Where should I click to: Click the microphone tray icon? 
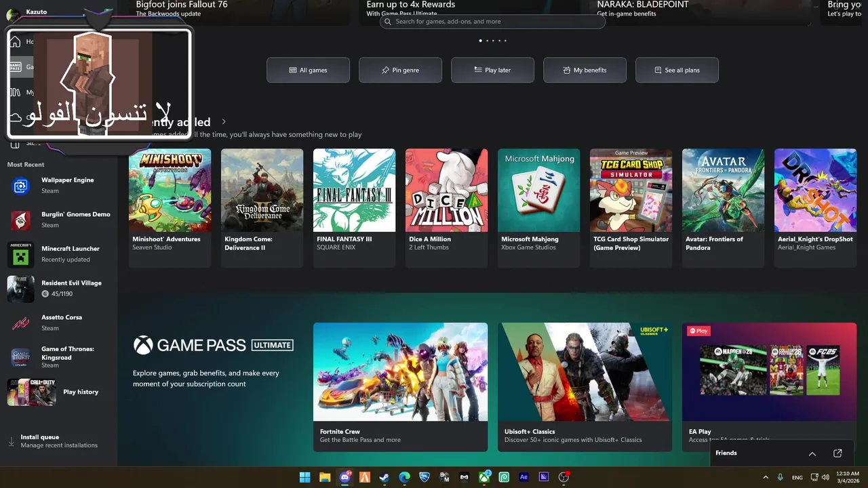tap(781, 477)
